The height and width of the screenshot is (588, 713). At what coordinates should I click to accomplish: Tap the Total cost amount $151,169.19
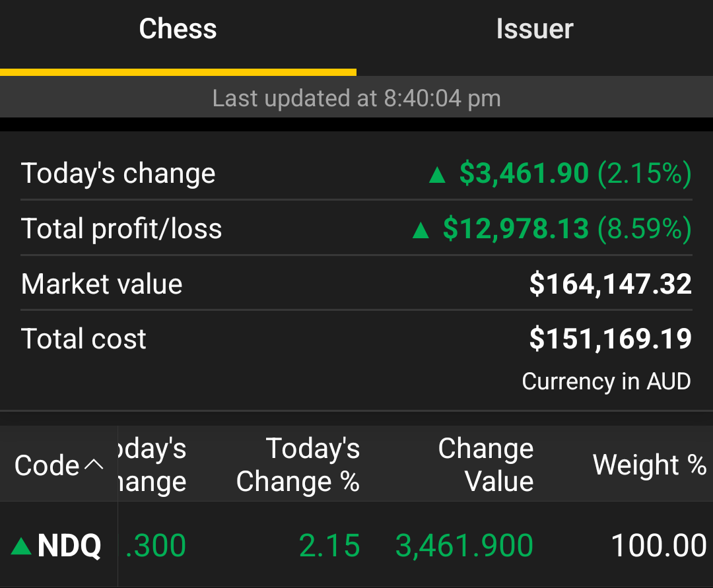610,339
